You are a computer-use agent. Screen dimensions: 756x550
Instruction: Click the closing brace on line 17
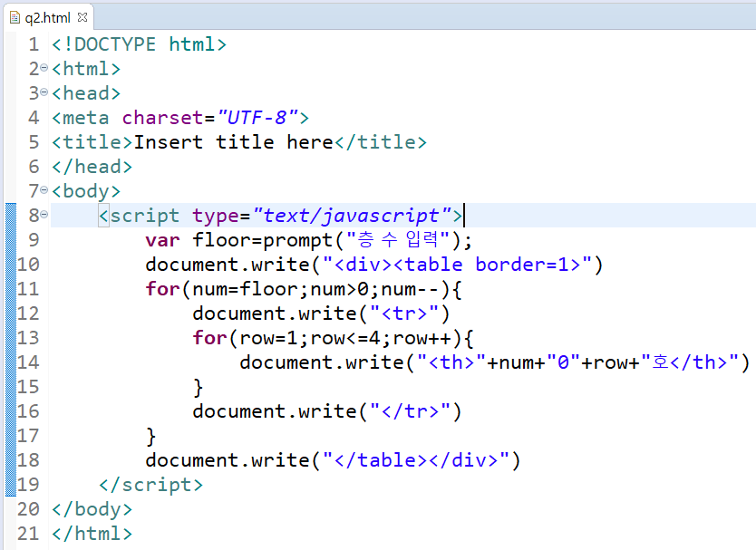[x=150, y=437]
